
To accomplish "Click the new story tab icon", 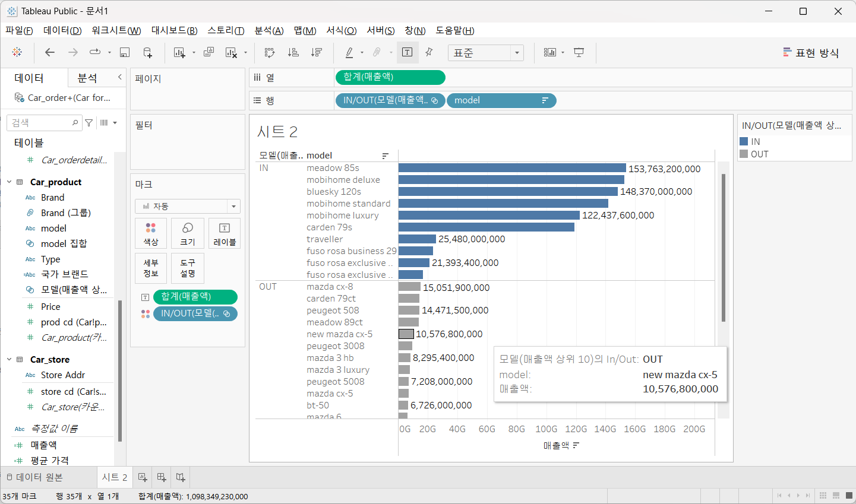I will [181, 477].
